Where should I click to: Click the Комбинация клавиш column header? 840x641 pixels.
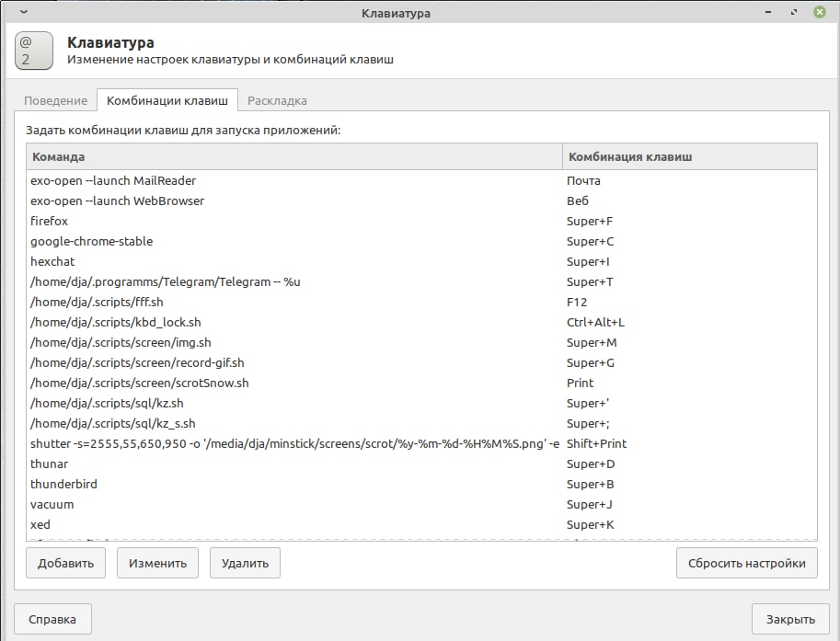689,156
